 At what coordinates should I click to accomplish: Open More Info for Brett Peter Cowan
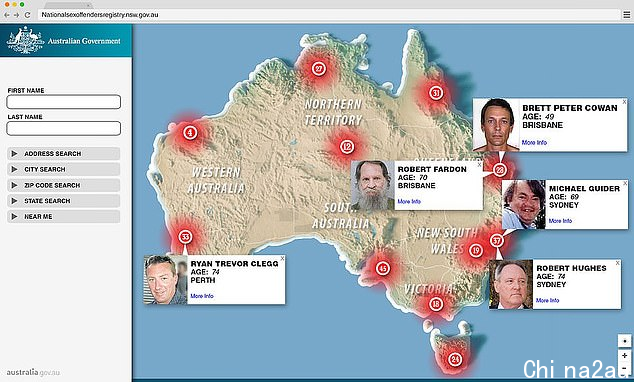[534, 142]
